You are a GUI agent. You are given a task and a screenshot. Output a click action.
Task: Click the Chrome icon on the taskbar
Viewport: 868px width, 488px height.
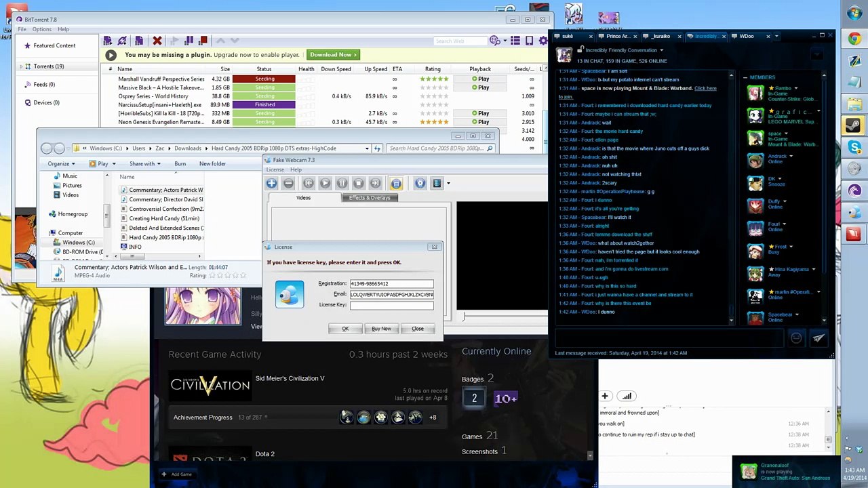click(854, 38)
